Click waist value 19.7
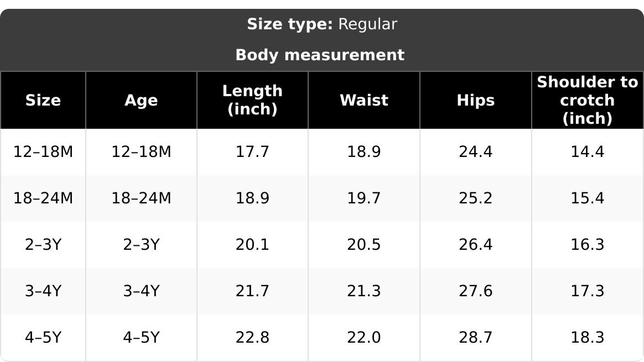This screenshot has height=362, width=644. point(364,198)
